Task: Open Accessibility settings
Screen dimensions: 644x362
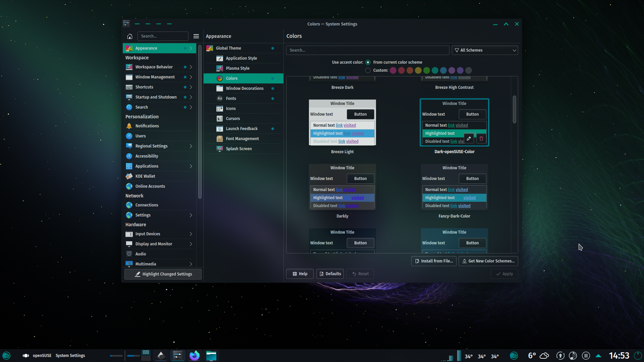Action: [x=159, y=156]
